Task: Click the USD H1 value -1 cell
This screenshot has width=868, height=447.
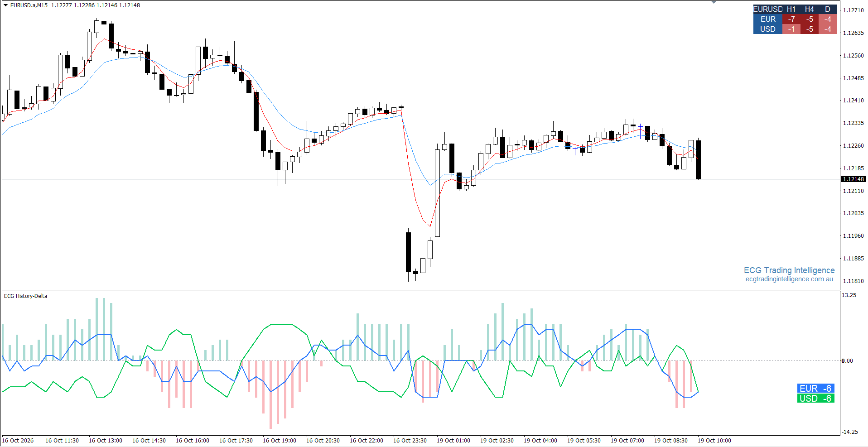Action: (x=791, y=29)
